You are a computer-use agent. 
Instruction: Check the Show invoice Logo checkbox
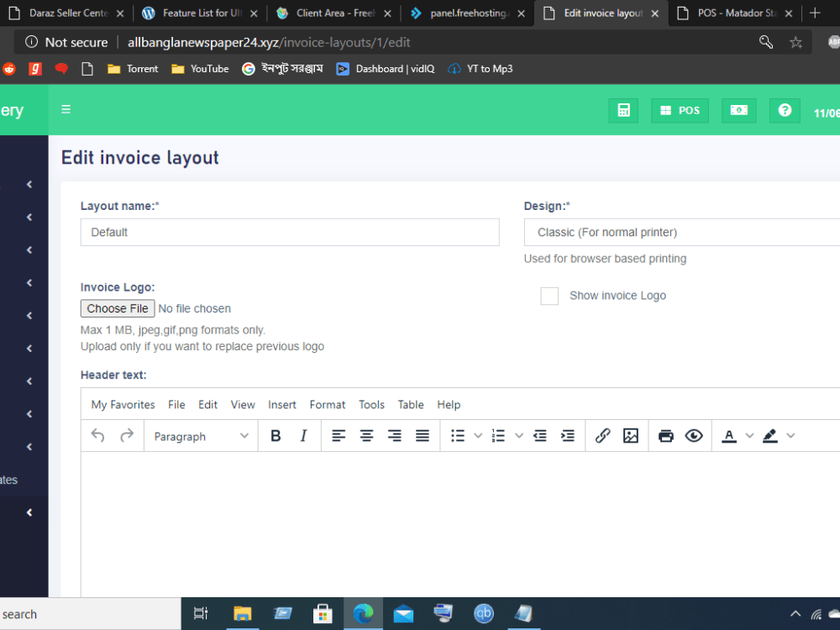pos(549,296)
